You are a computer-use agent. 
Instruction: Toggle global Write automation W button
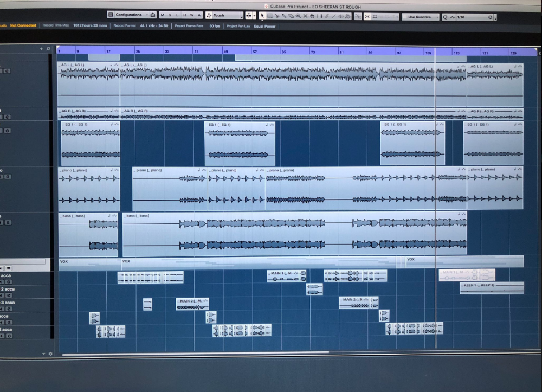tap(192, 15)
